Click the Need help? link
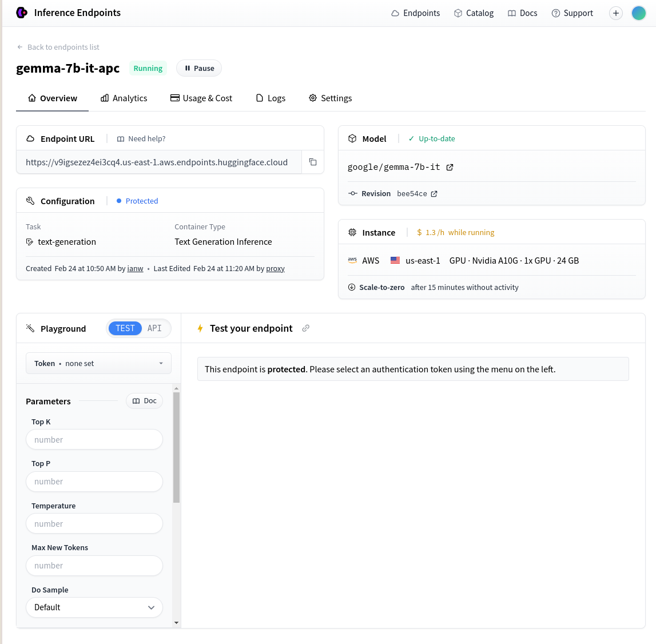This screenshot has height=644, width=656. [141, 139]
